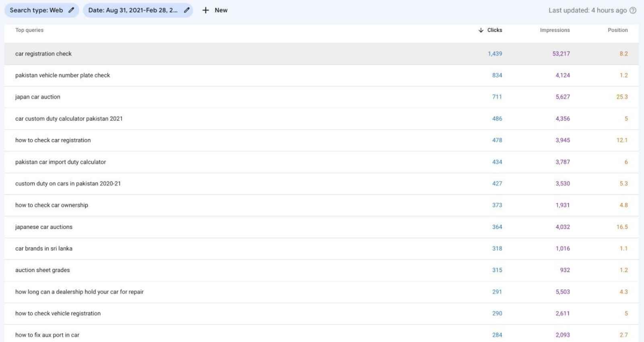This screenshot has height=342, width=644.
Task: Sort table by Impressions column header
Action: (x=555, y=30)
